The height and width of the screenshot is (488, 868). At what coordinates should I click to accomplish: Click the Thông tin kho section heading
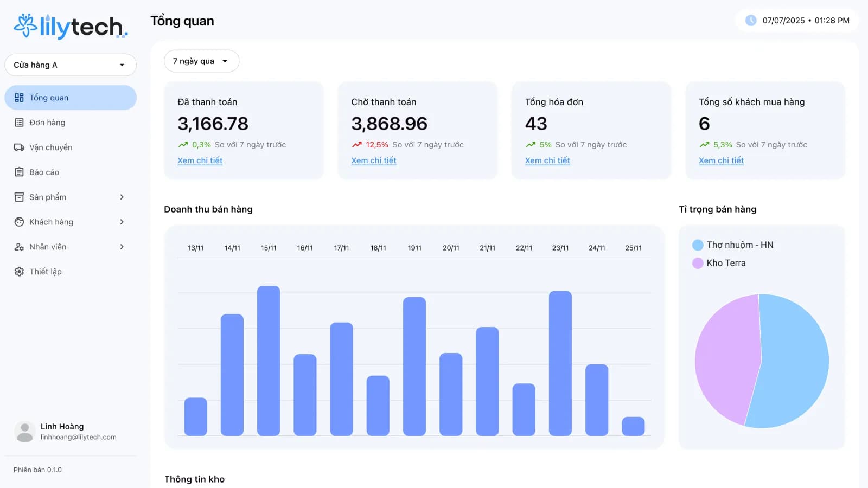click(194, 479)
